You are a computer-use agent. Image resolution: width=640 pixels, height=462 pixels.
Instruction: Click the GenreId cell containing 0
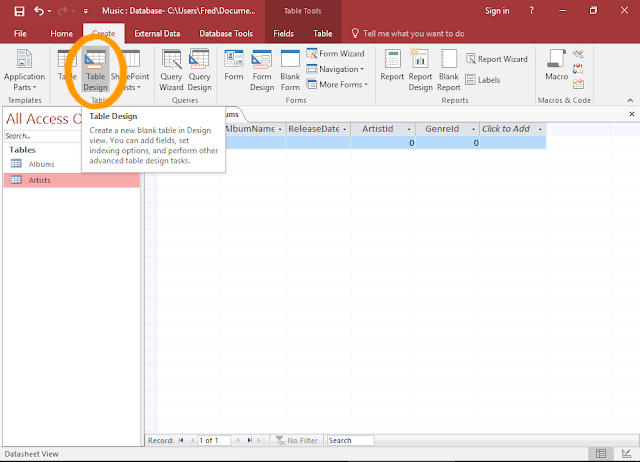[x=447, y=143]
